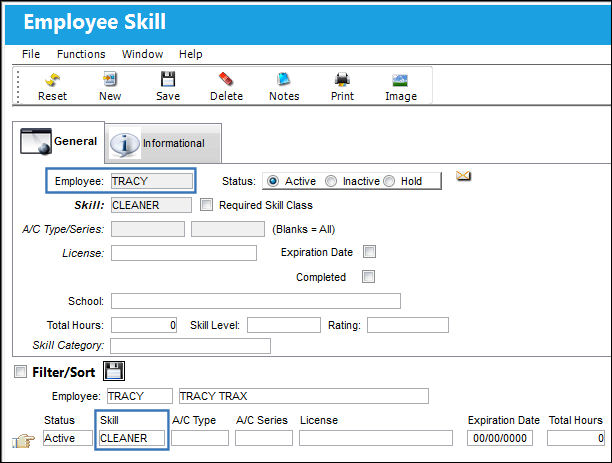The height and width of the screenshot is (463, 612).
Task: Switch to the Informational tab
Action: 163,143
